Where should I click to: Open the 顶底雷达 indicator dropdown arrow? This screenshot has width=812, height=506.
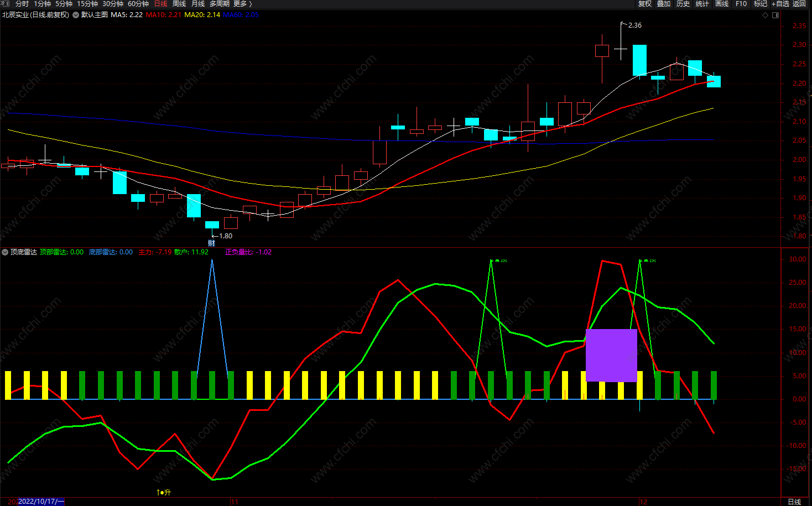coord(5,252)
